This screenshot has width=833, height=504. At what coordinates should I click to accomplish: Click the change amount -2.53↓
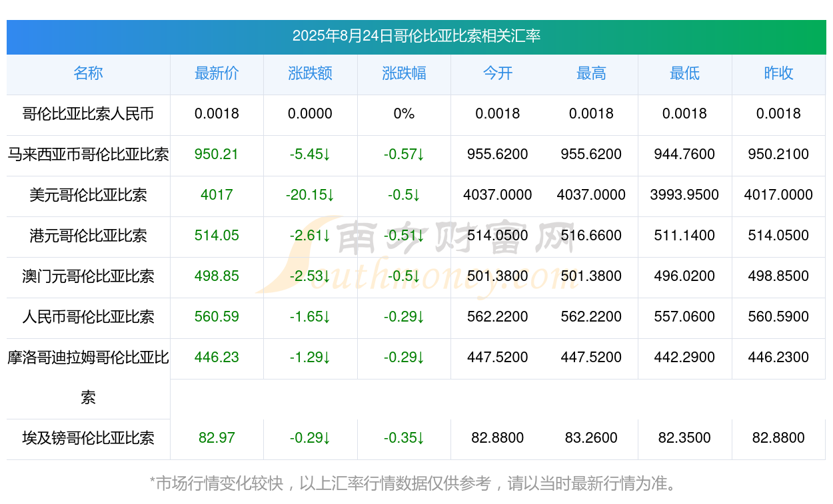pyautogui.click(x=310, y=276)
